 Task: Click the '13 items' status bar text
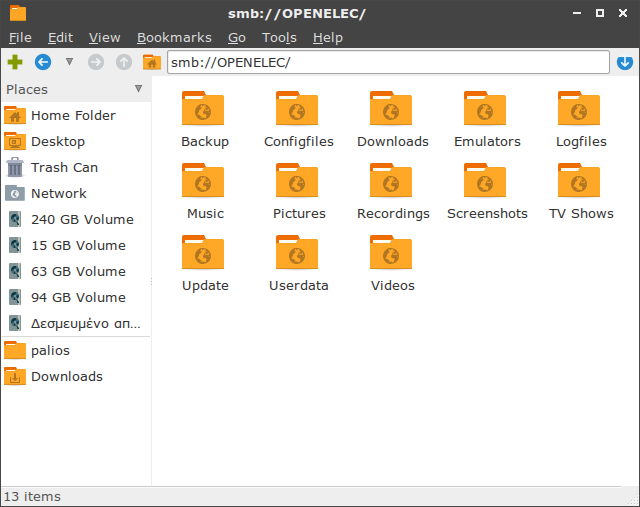32,496
